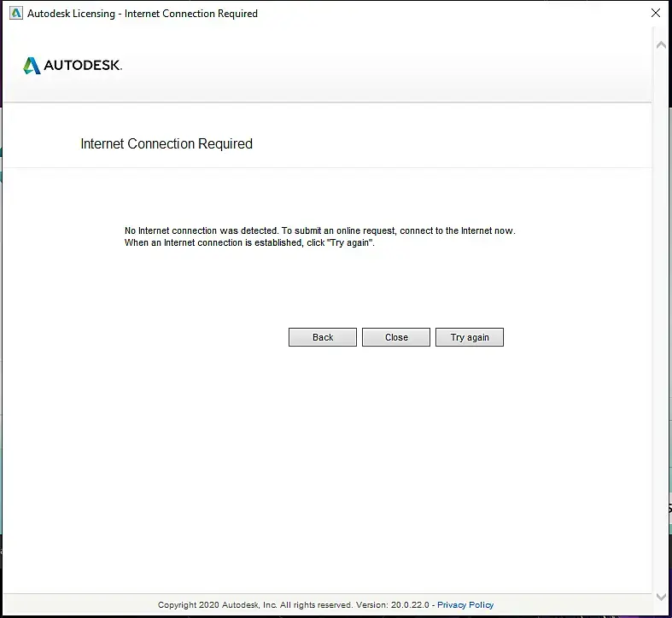This screenshot has height=618, width=672.
Task: Click the 'Copyright 2020 Autodesk, Inc.' footer text
Action: [x=293, y=604]
